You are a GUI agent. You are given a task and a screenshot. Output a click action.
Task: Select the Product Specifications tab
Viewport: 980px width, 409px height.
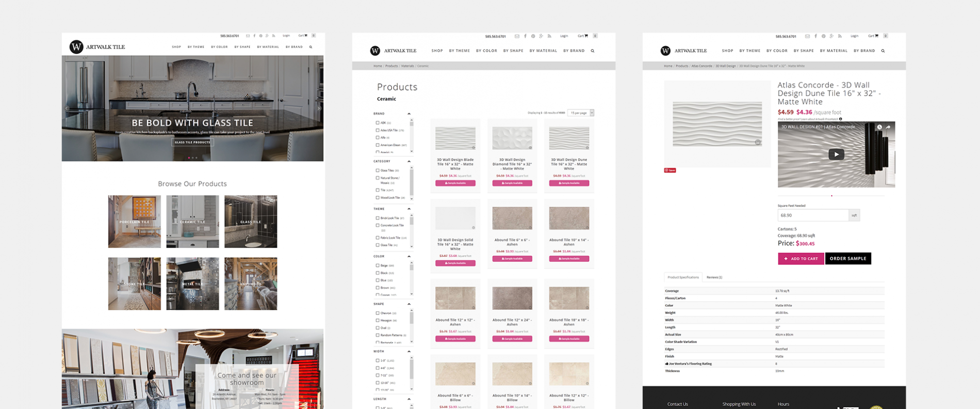click(x=683, y=277)
